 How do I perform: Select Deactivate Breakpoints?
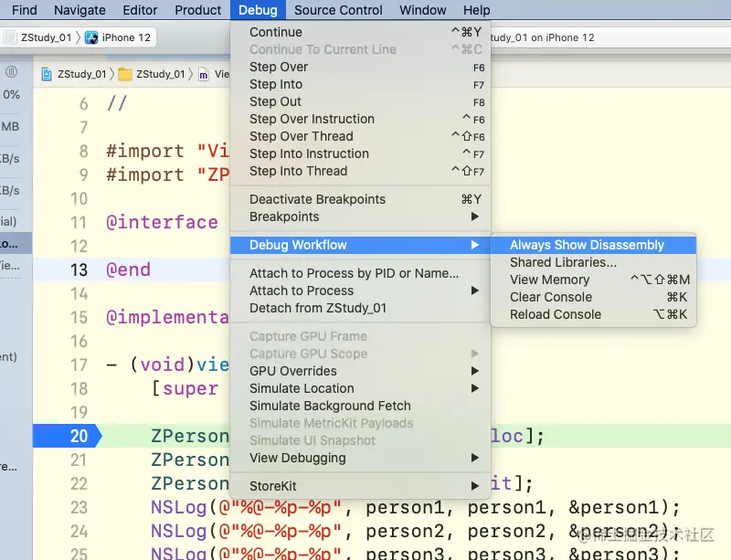pos(360,199)
